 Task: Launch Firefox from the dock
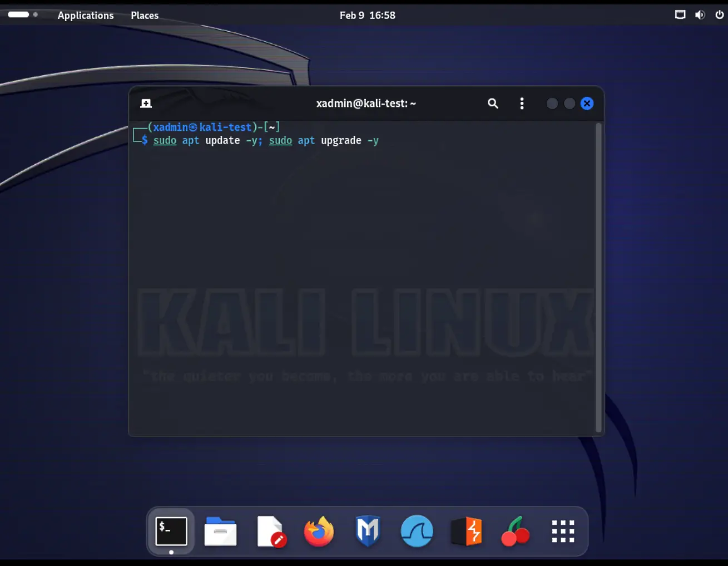pos(319,531)
